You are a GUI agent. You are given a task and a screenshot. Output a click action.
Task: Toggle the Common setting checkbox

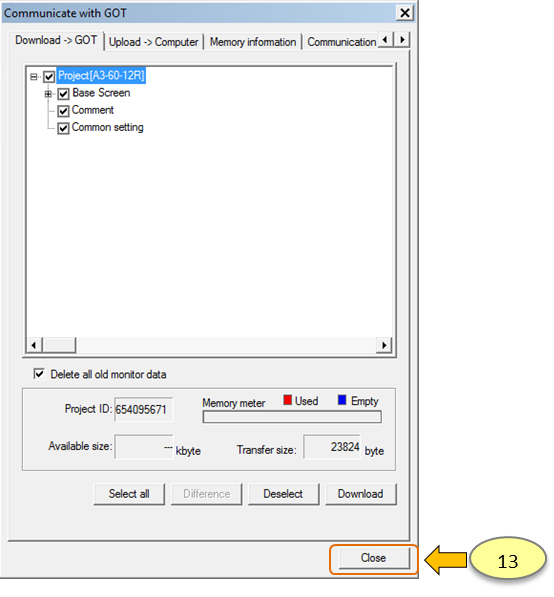click(63, 128)
